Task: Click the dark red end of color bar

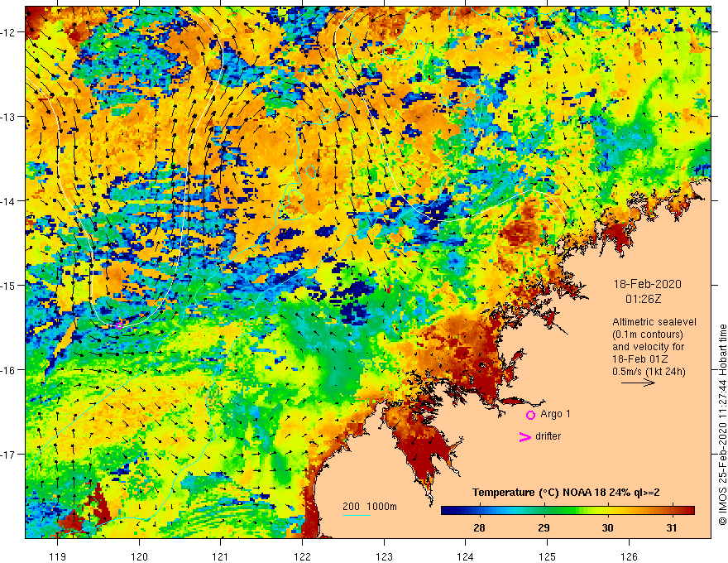Action: 689,511
